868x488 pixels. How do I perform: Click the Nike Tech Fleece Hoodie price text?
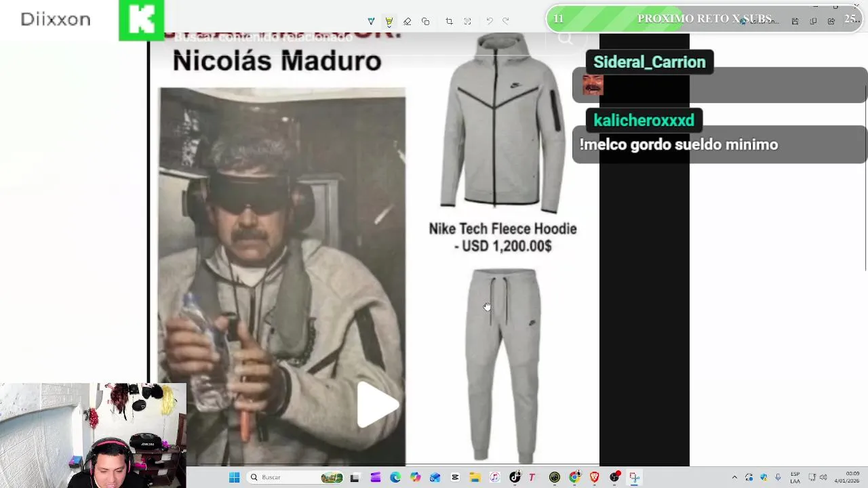(502, 237)
